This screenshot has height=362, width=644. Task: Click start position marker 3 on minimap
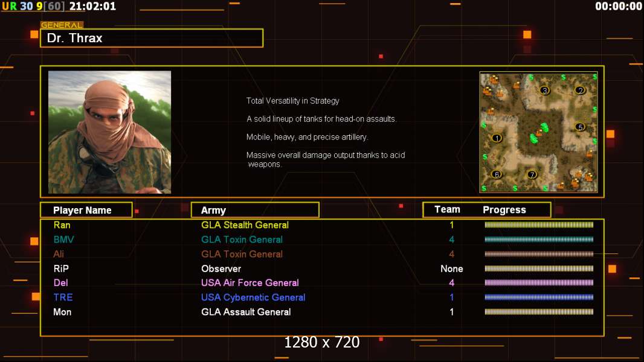click(x=544, y=91)
